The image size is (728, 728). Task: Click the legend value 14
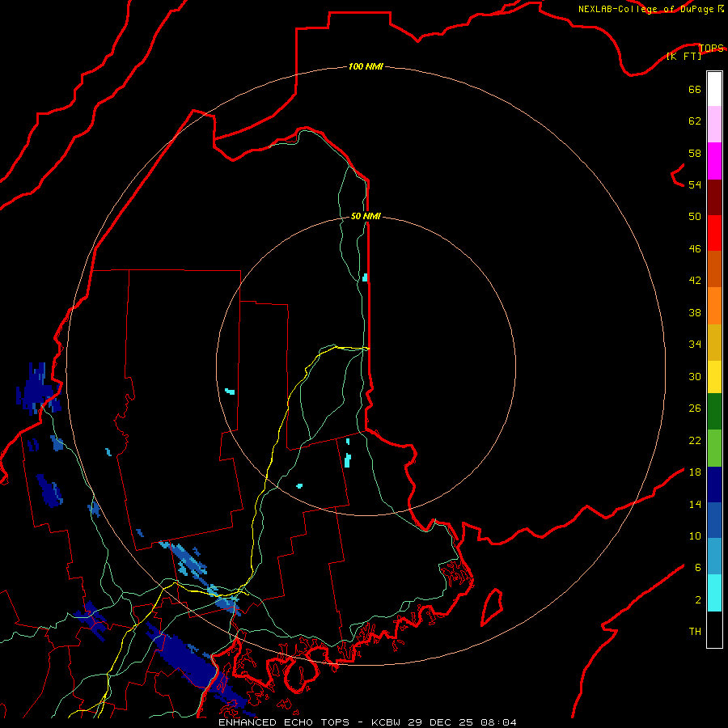point(695,504)
